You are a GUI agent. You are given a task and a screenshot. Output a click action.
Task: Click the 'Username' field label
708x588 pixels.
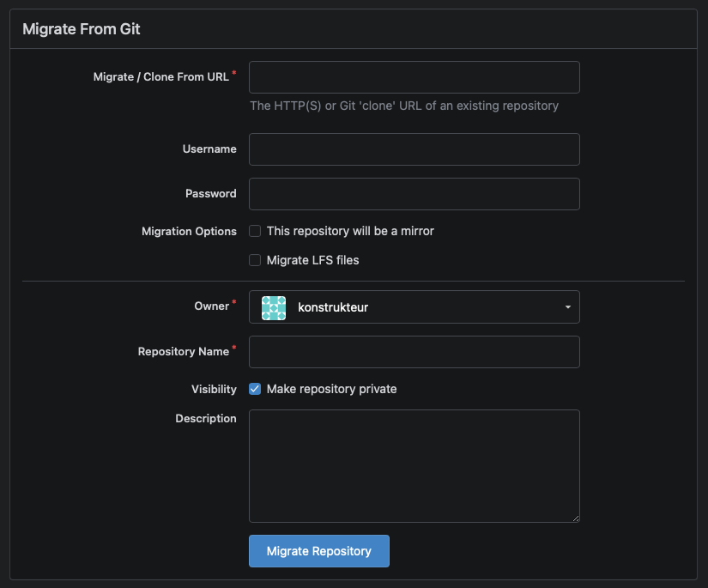209,149
